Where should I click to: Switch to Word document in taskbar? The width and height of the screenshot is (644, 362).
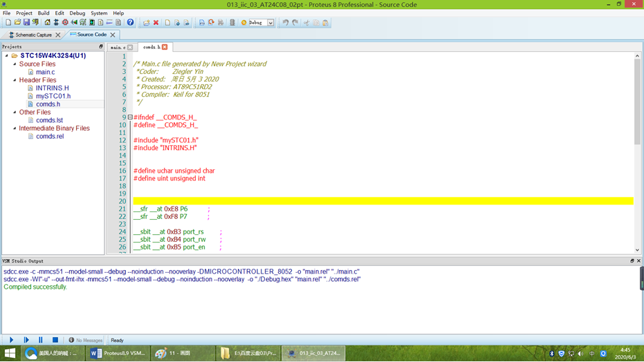[119, 353]
